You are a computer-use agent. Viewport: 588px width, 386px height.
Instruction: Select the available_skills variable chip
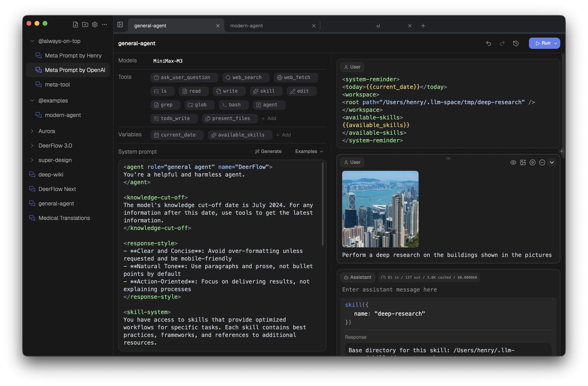[x=240, y=135]
